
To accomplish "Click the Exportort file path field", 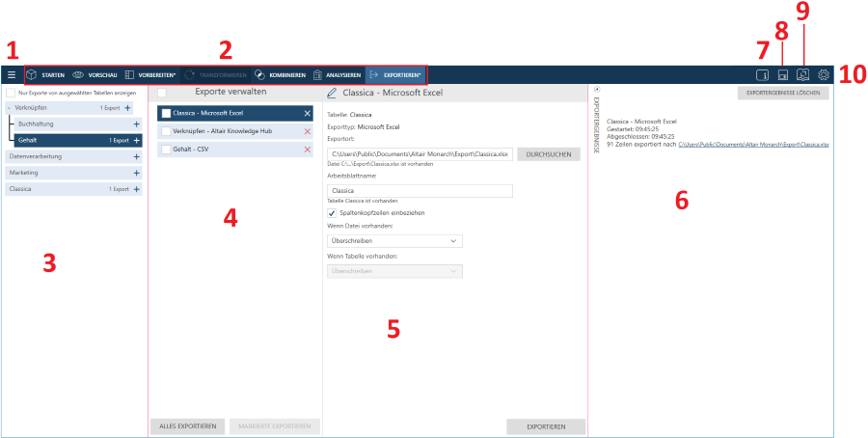I will click(420, 154).
